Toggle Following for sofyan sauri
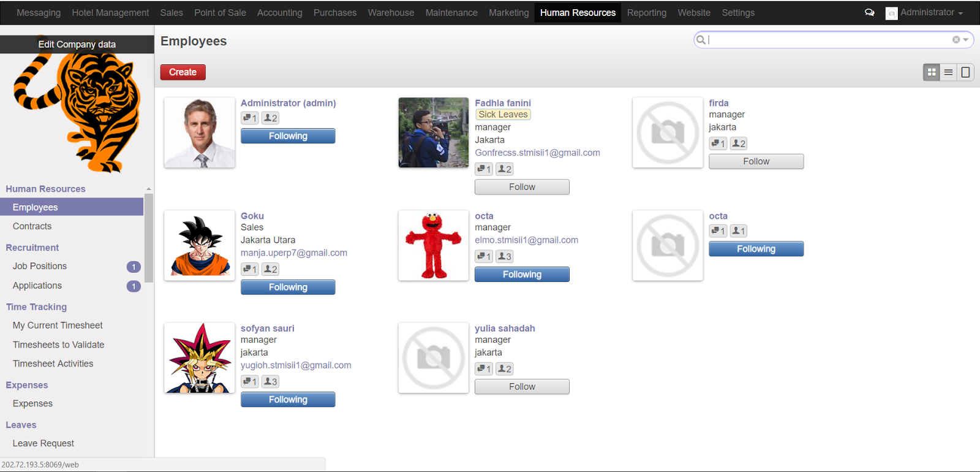Screen dimensions: 980x472 click(x=288, y=400)
